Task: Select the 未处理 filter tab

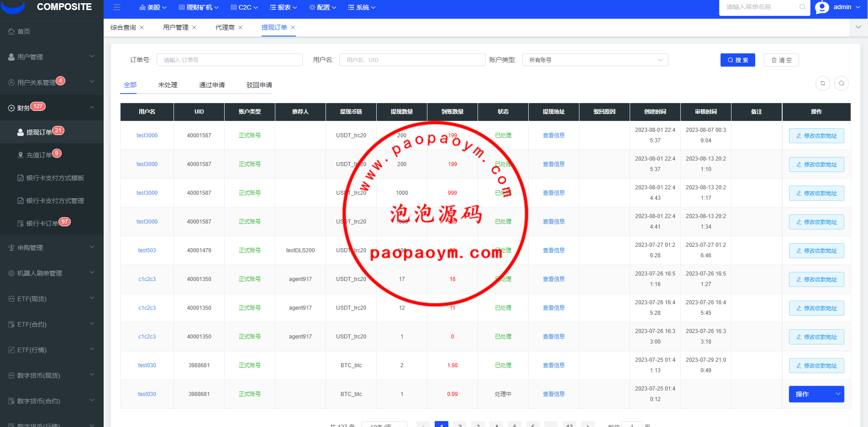Action: tap(168, 85)
